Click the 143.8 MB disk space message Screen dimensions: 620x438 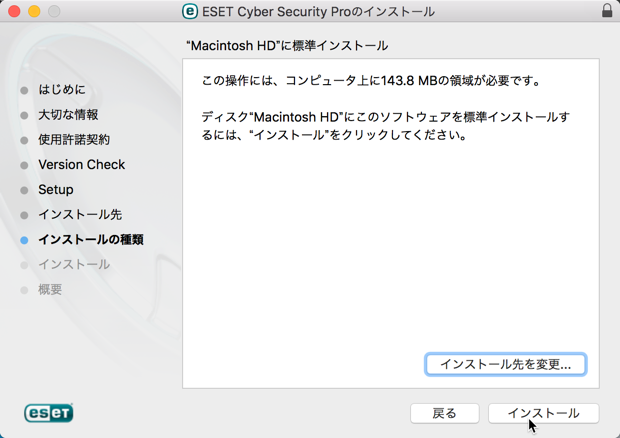371,81
